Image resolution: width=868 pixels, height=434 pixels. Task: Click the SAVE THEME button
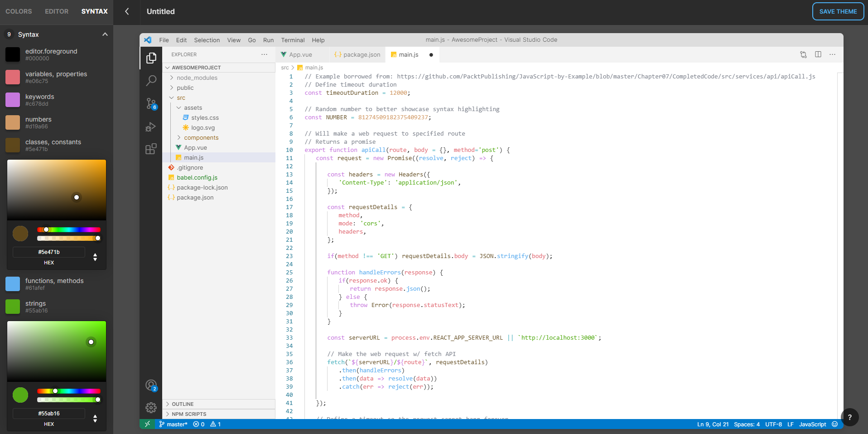[838, 11]
